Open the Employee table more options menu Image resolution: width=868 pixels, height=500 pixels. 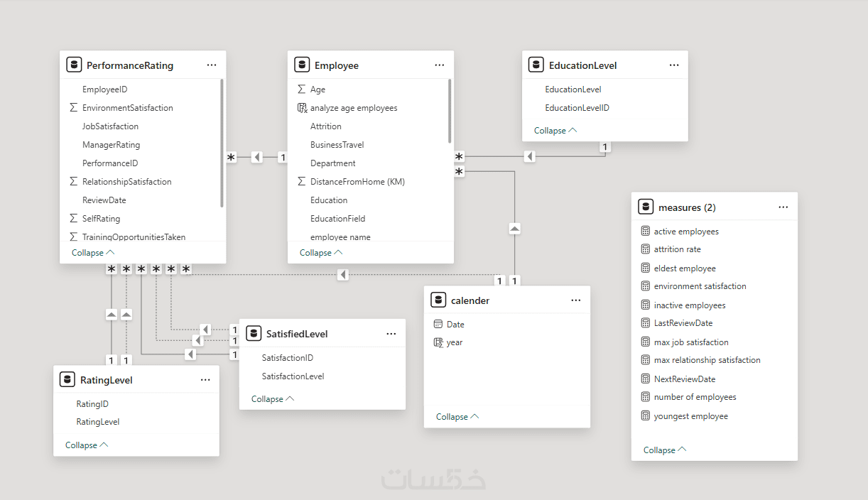440,65
